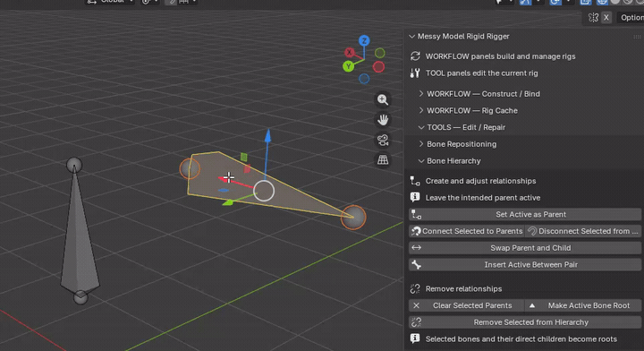Snap view to negative X red circle
The height and width of the screenshot is (351, 644).
tap(378, 66)
